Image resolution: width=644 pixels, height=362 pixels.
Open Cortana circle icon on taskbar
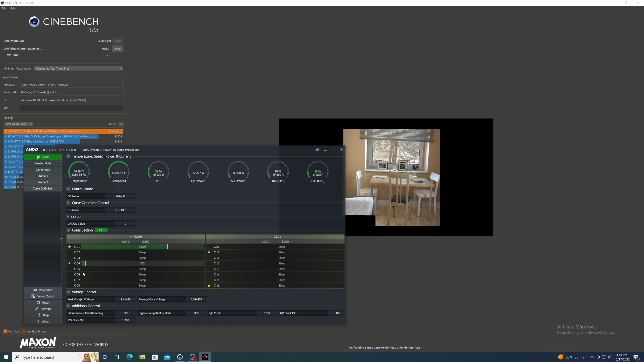(x=104, y=357)
